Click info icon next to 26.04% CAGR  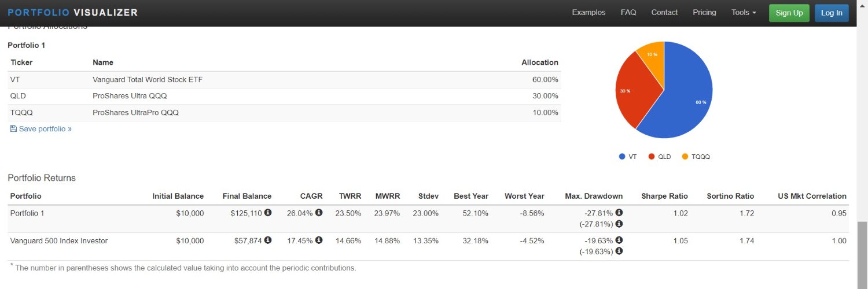[x=319, y=213]
